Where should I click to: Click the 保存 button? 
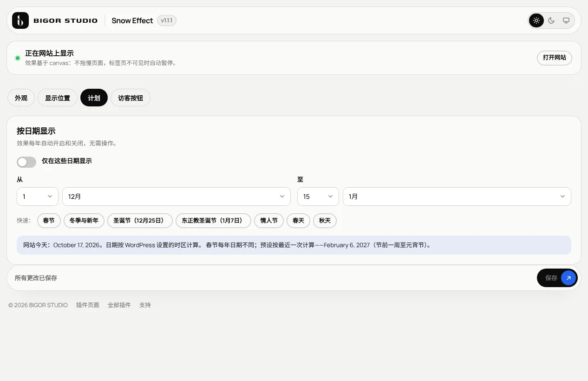pos(557,278)
